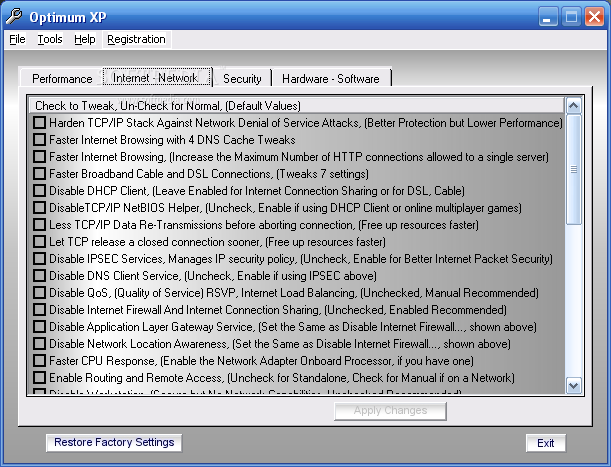Minimize the Optimum XP window
The width and height of the screenshot is (611, 467).
[x=548, y=17]
